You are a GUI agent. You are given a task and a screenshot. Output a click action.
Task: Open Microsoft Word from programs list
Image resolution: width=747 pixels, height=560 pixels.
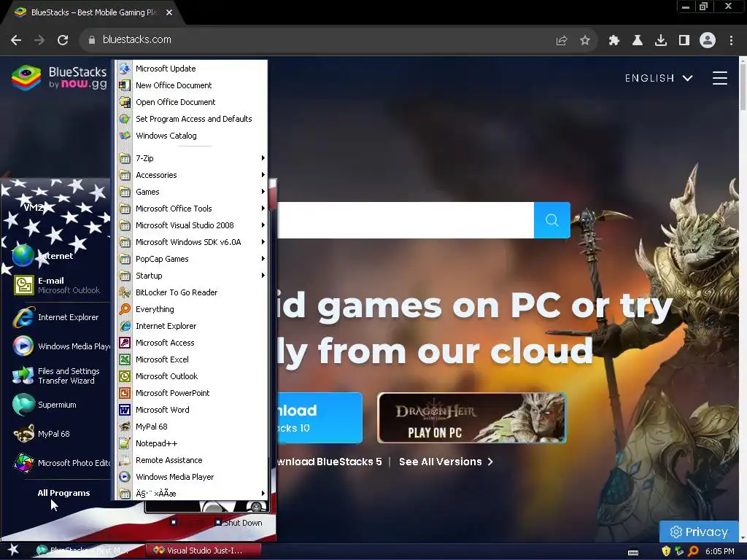tap(192, 410)
